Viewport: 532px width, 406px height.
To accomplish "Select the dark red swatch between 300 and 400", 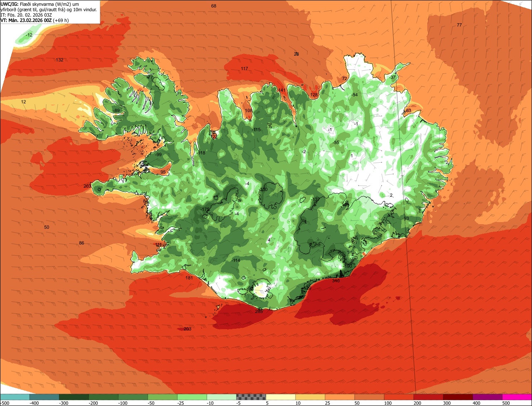I will tap(458, 397).
